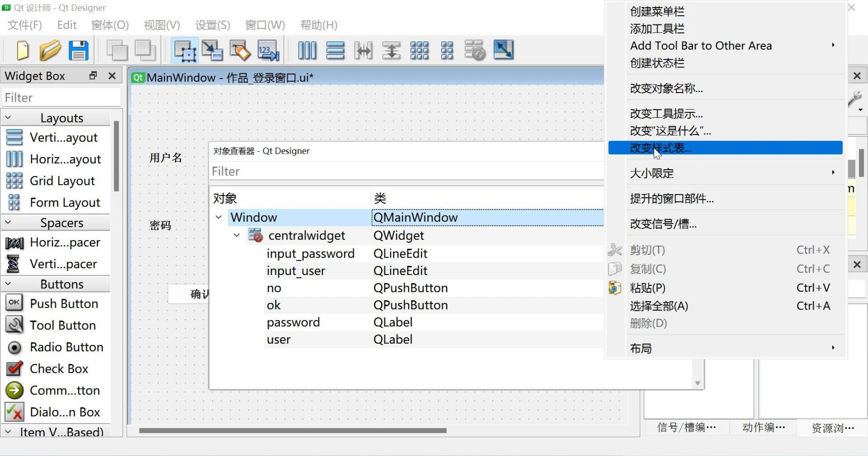Open the 窗体(O) menu
Screen dimensions: 868x456
110,25
